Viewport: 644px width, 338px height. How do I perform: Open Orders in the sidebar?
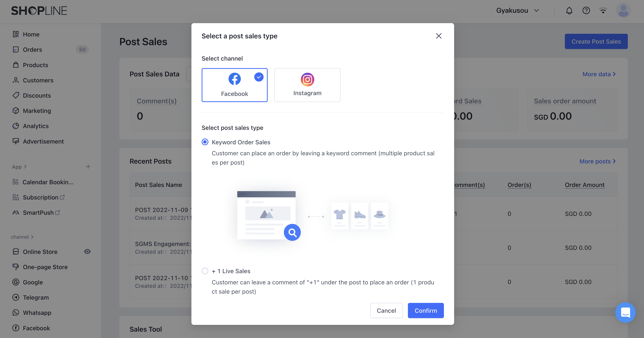coord(32,50)
